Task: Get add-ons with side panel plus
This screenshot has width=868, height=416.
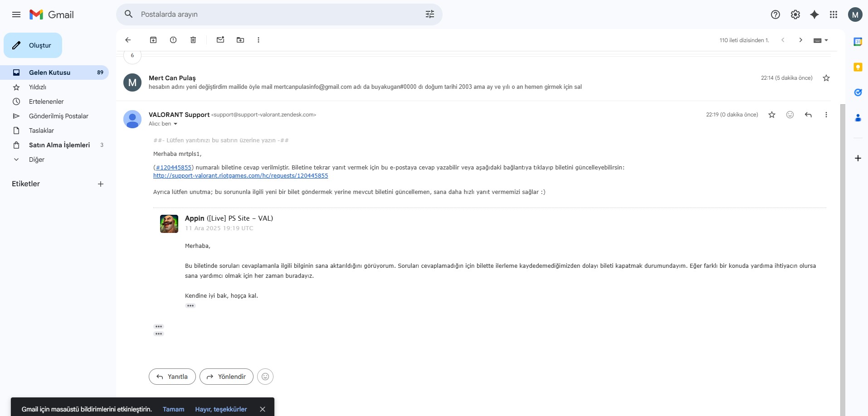Action: (858, 158)
